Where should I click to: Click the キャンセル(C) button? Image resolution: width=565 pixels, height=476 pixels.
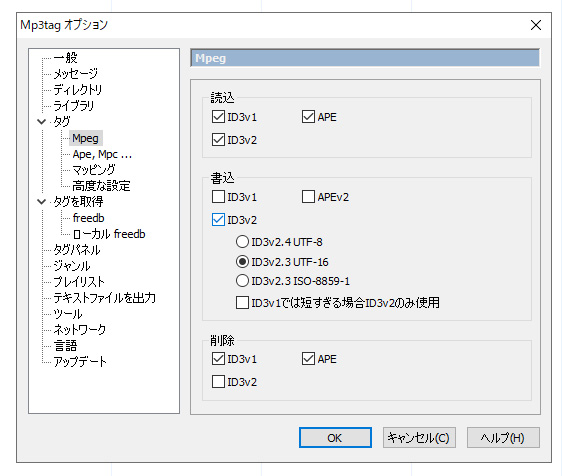[x=419, y=438]
